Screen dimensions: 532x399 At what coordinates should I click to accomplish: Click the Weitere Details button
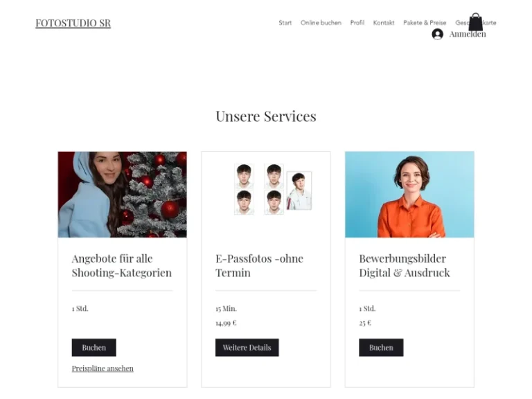[x=247, y=348]
